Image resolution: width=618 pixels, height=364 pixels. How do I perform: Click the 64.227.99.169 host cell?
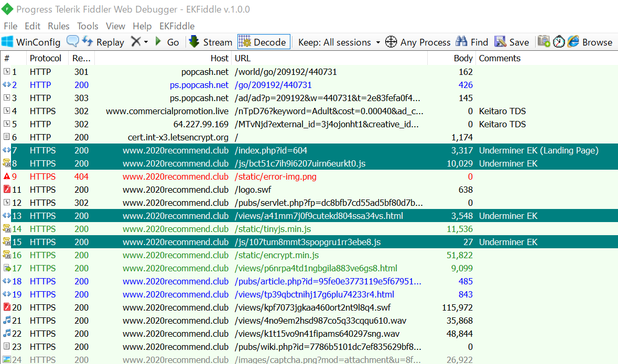201,124
